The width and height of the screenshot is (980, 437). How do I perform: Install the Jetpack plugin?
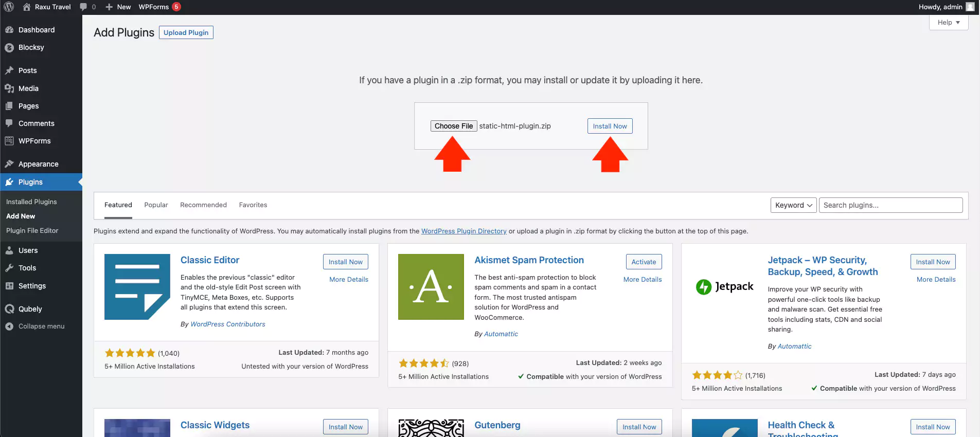(x=933, y=262)
